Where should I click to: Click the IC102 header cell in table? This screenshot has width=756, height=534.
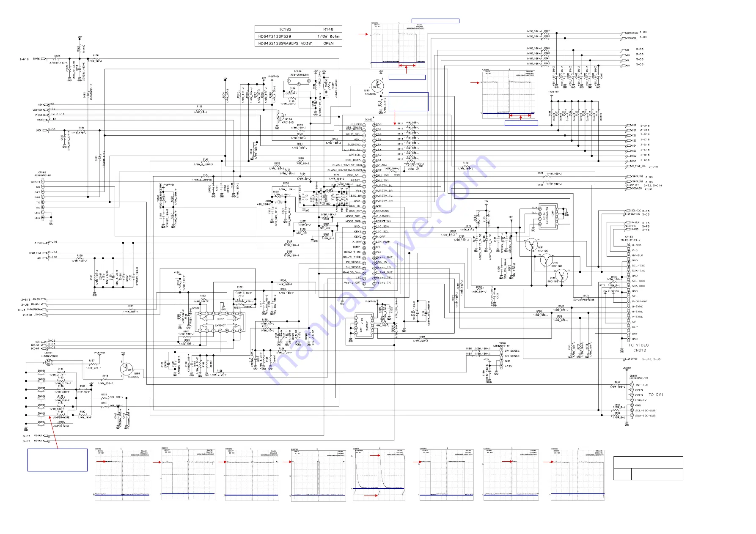(x=285, y=29)
